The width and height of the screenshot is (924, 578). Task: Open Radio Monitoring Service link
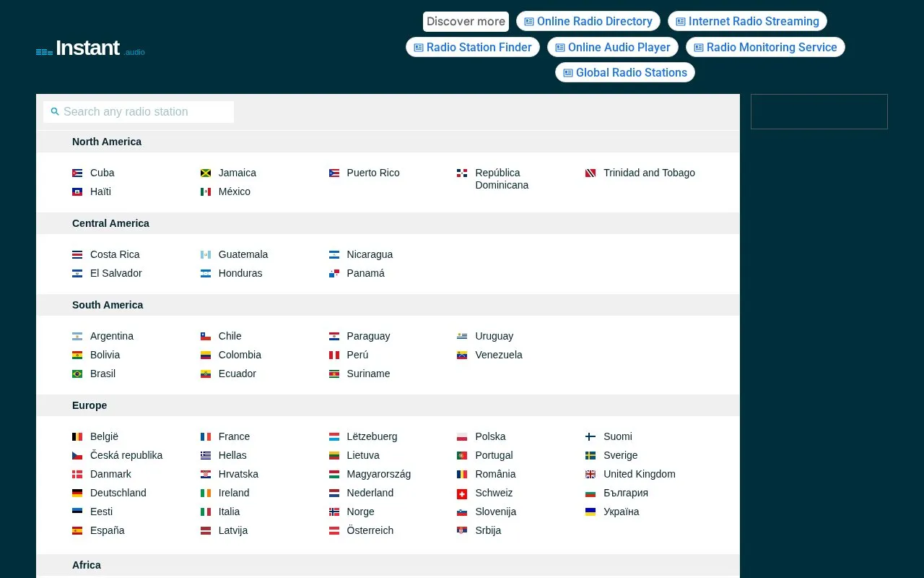point(765,48)
